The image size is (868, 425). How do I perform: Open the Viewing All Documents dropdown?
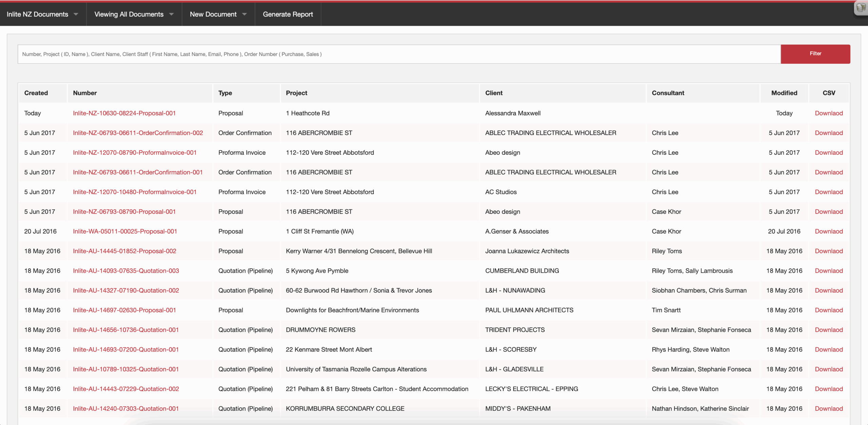(134, 14)
